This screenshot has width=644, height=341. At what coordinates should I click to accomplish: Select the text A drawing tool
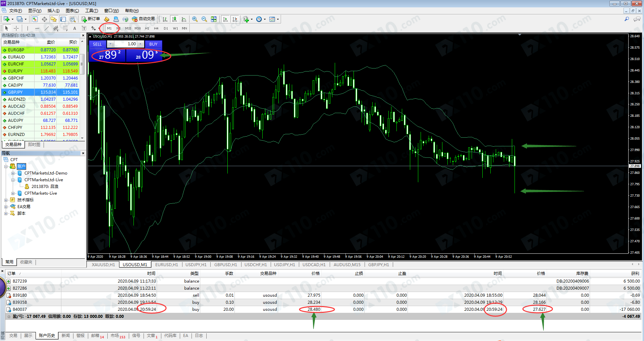click(74, 28)
